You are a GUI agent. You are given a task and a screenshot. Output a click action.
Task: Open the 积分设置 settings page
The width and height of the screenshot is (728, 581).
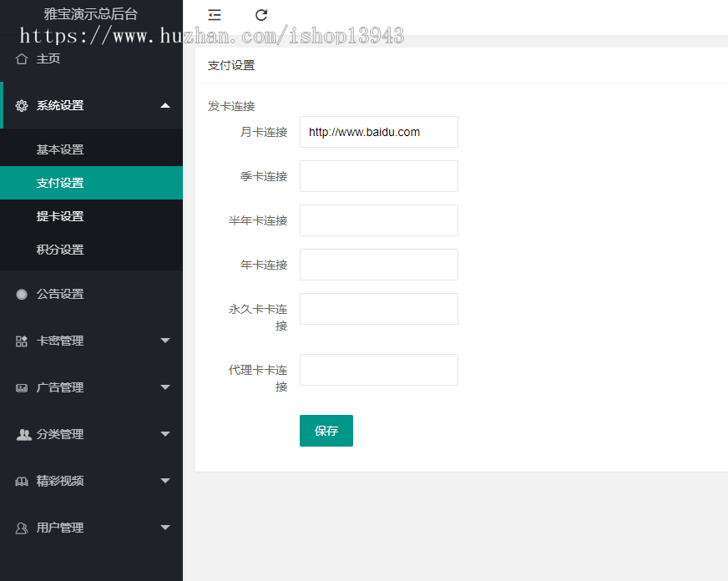(x=60, y=250)
